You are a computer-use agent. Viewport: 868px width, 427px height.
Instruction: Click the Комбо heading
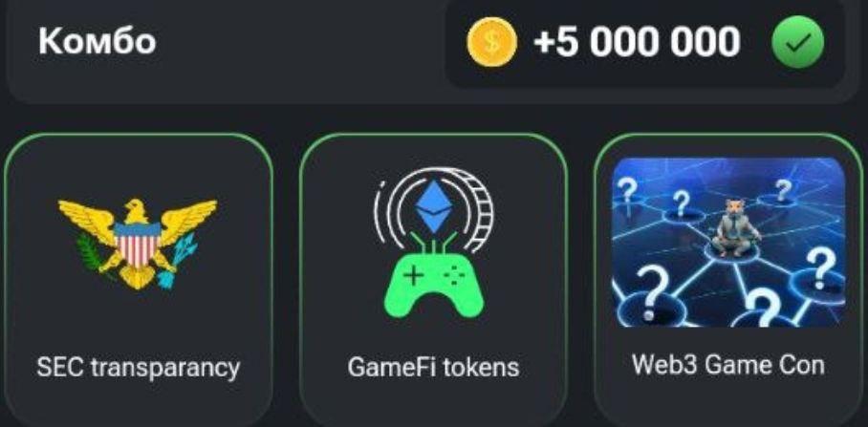tap(97, 42)
